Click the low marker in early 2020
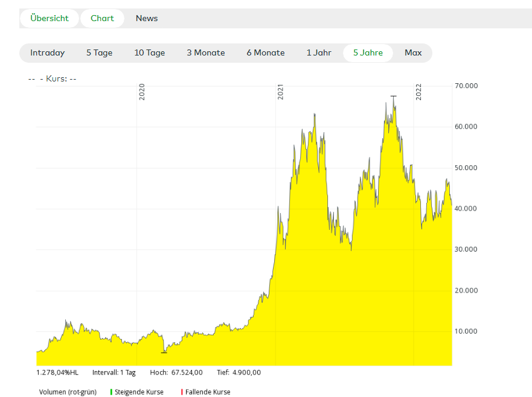 (164, 352)
